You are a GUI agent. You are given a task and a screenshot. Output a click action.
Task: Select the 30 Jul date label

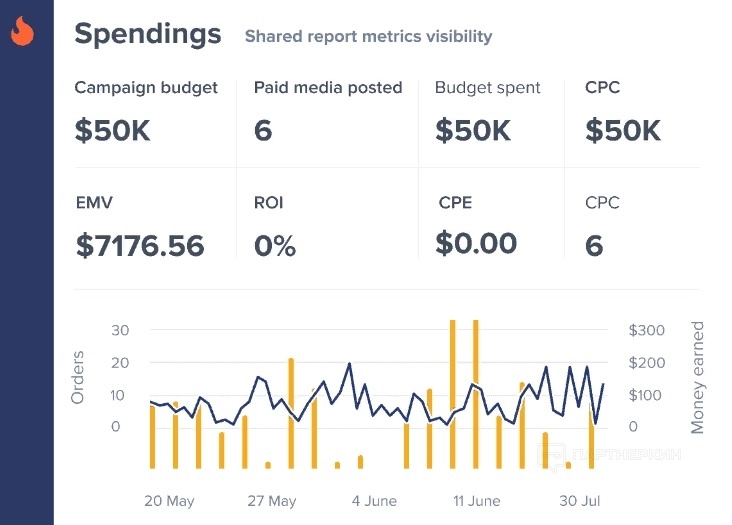tap(577, 501)
